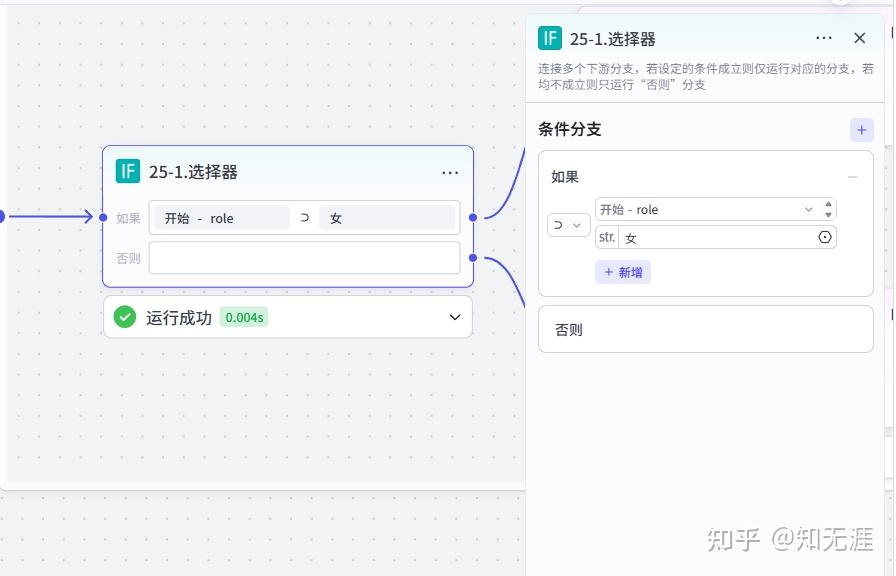
Task: Click the canvas node title 25-1.选择器
Action: point(193,172)
